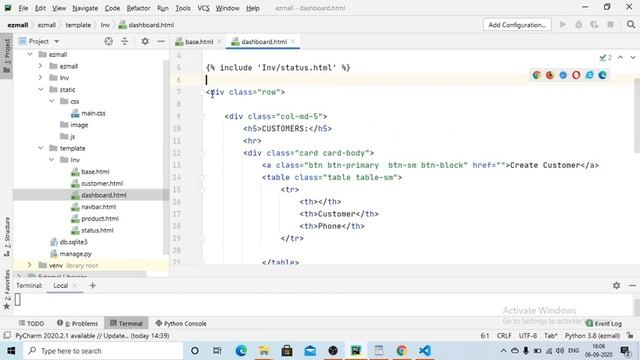
Task: Collapse the static folder
Action: 40,89
